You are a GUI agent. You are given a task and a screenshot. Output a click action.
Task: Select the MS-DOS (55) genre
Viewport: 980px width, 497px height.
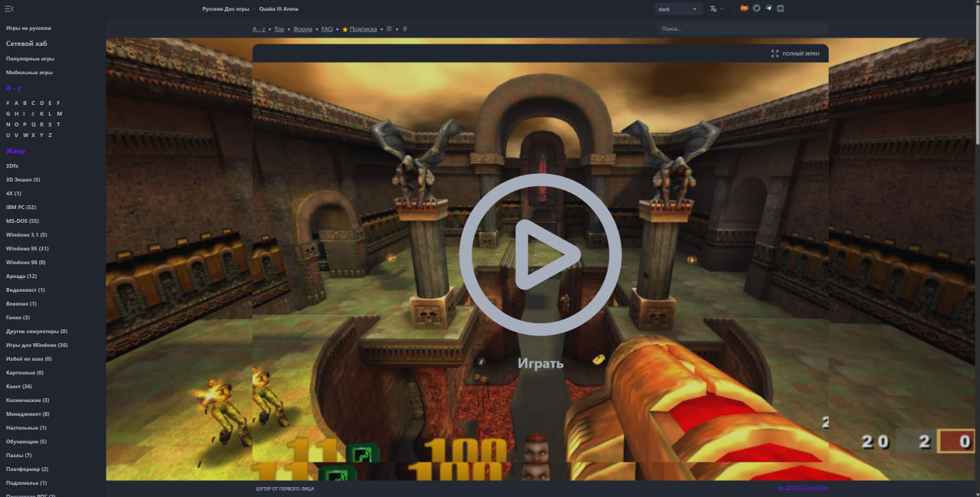point(22,221)
